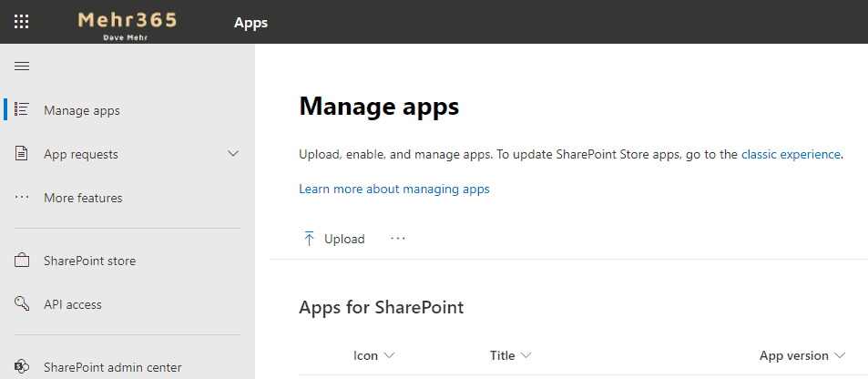The image size is (868, 379).
Task: Open Learn more about managing apps
Action: click(x=393, y=189)
